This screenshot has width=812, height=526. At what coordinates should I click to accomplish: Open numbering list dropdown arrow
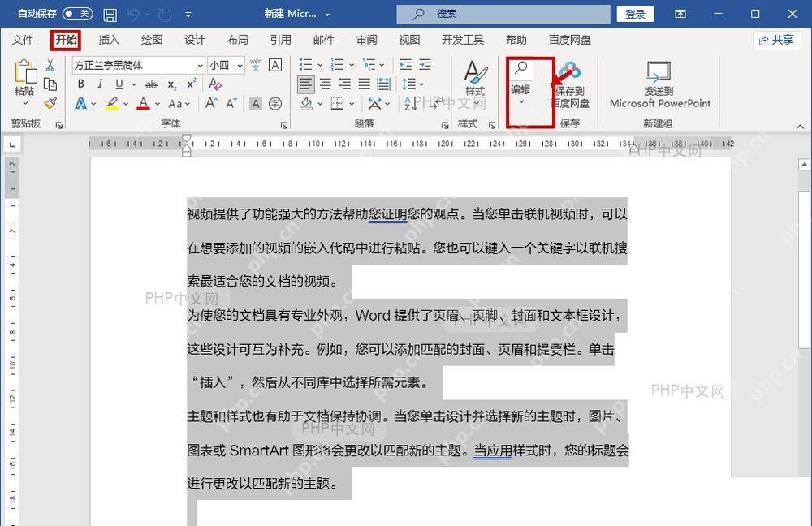352,65
